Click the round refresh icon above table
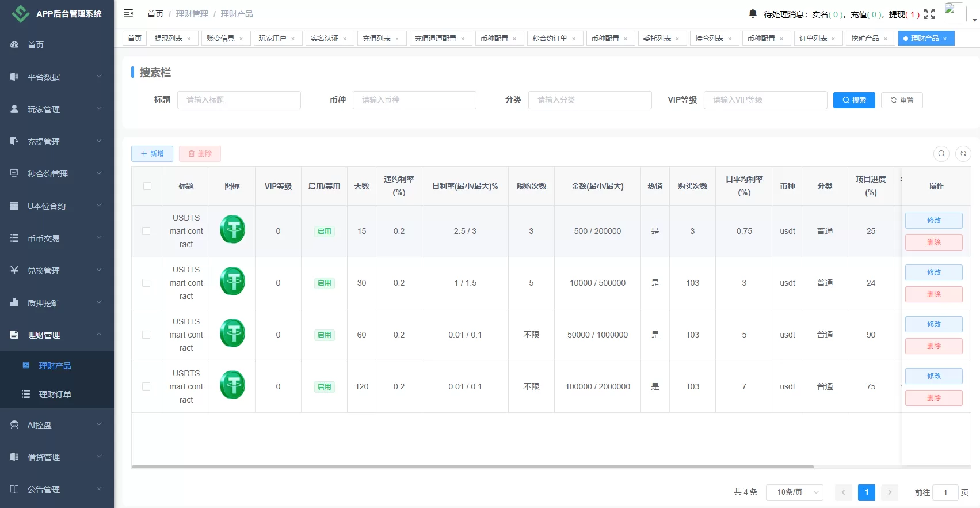 pyautogui.click(x=963, y=154)
